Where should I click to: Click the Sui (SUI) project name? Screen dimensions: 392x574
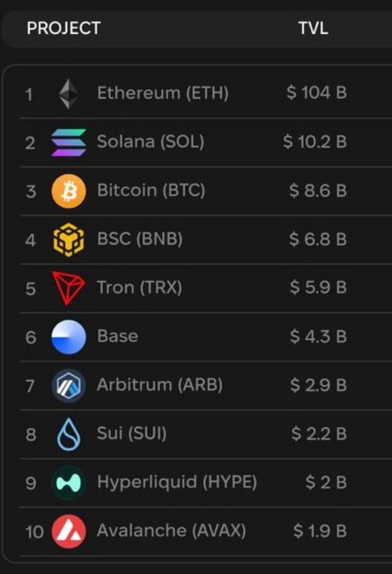tap(132, 433)
